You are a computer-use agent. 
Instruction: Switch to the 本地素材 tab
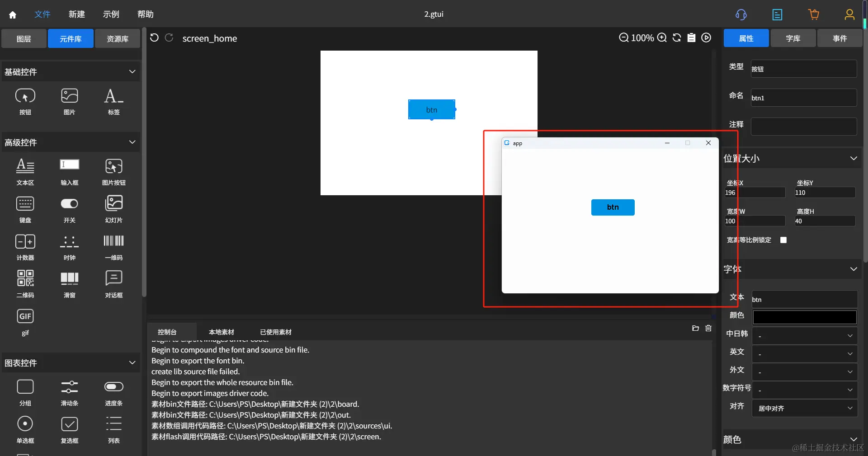point(222,332)
